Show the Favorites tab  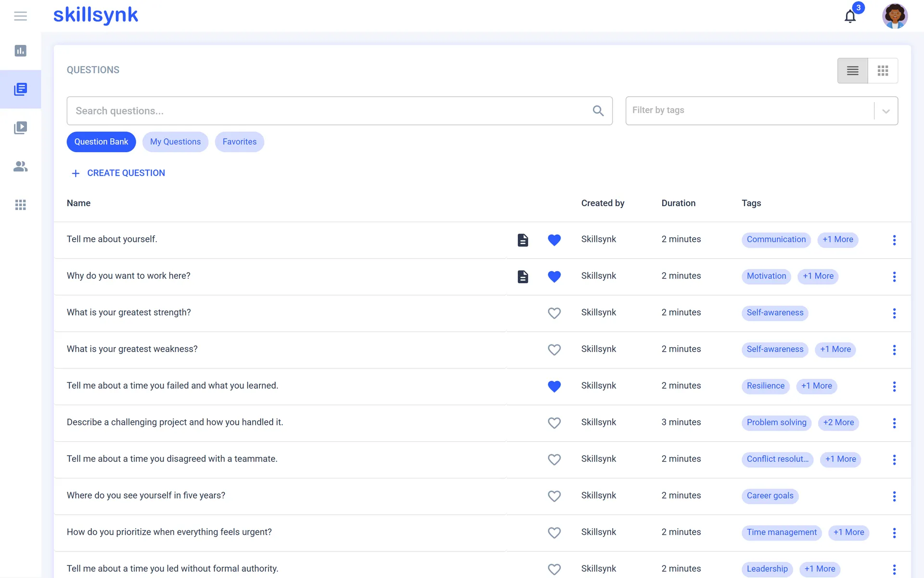pyautogui.click(x=240, y=142)
